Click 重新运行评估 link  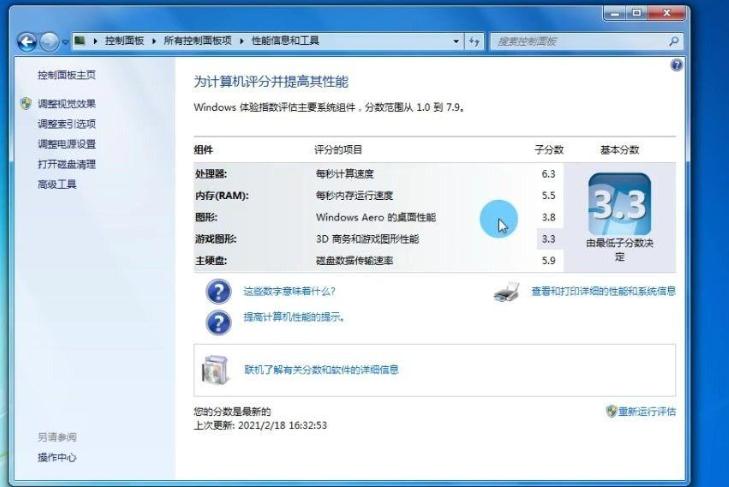(x=647, y=412)
